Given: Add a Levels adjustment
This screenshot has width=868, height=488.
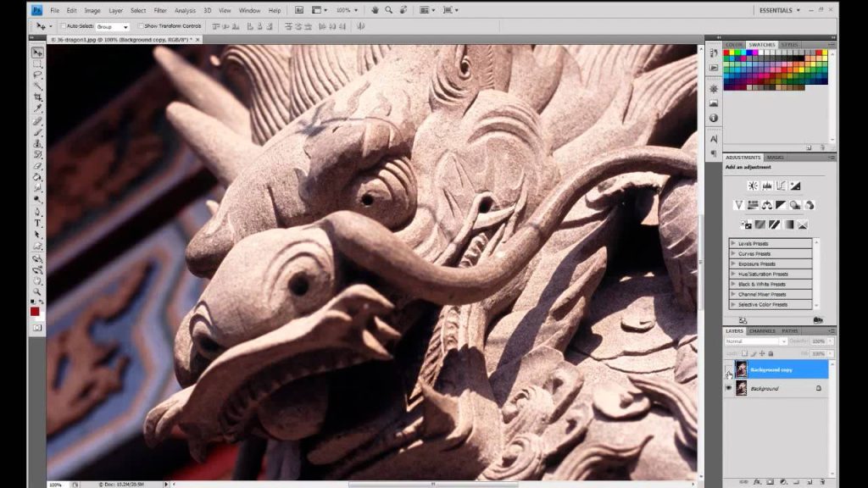Looking at the screenshot, I should pos(766,186).
